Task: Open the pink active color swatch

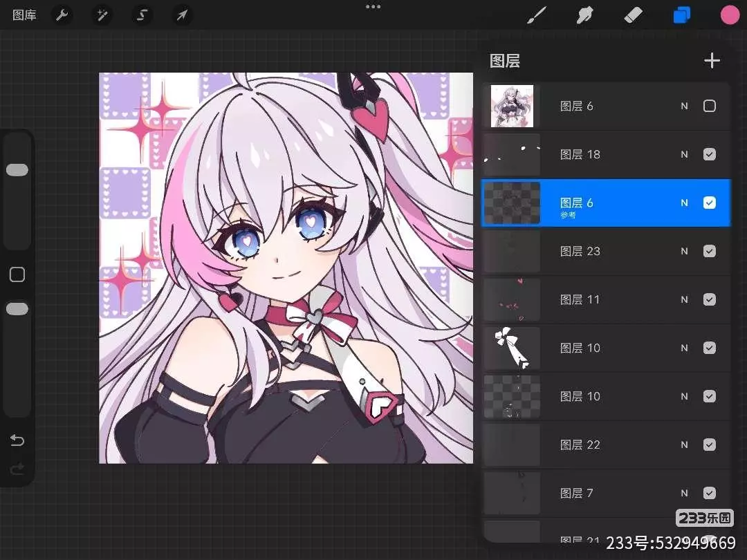Action: tap(730, 15)
